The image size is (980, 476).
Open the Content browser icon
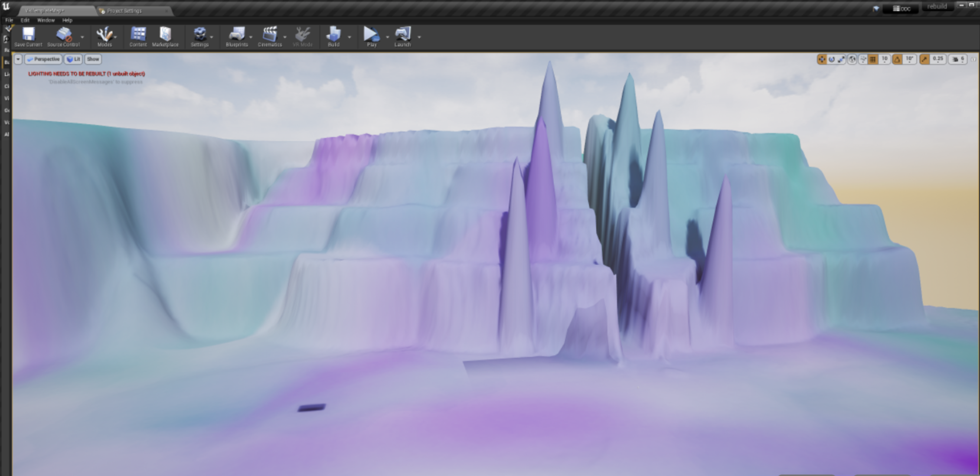pyautogui.click(x=138, y=35)
